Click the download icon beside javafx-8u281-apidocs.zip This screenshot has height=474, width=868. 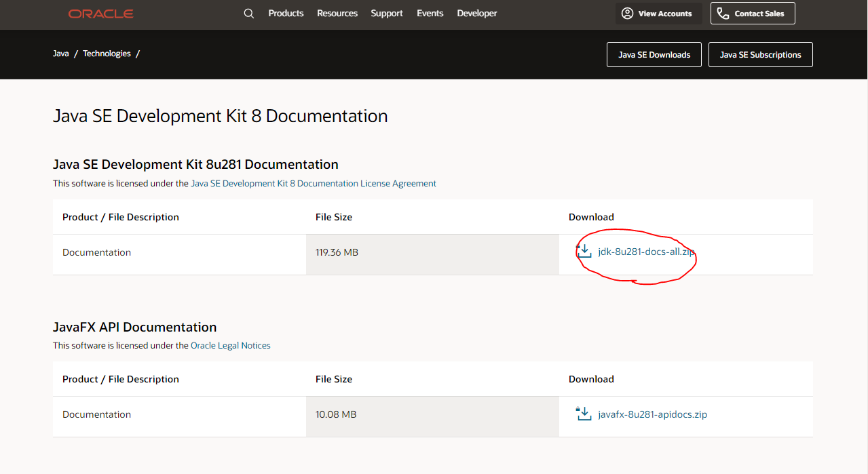[x=584, y=414]
